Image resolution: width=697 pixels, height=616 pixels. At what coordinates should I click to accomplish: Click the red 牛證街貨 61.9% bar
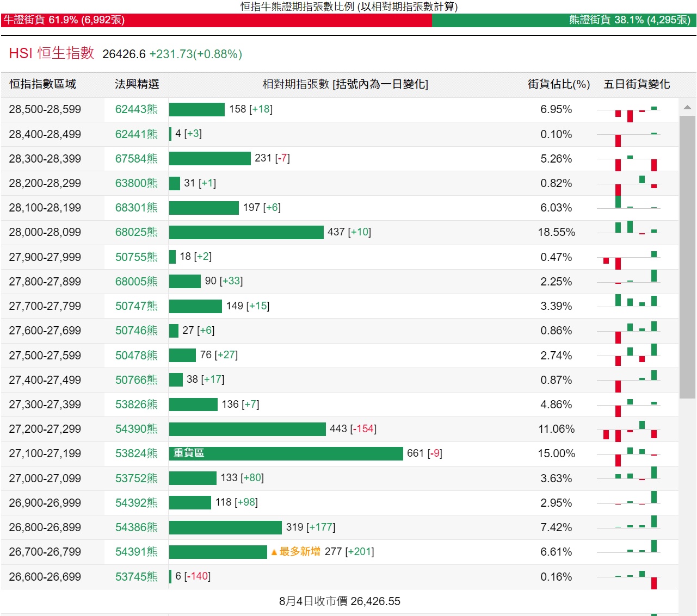tap(217, 20)
